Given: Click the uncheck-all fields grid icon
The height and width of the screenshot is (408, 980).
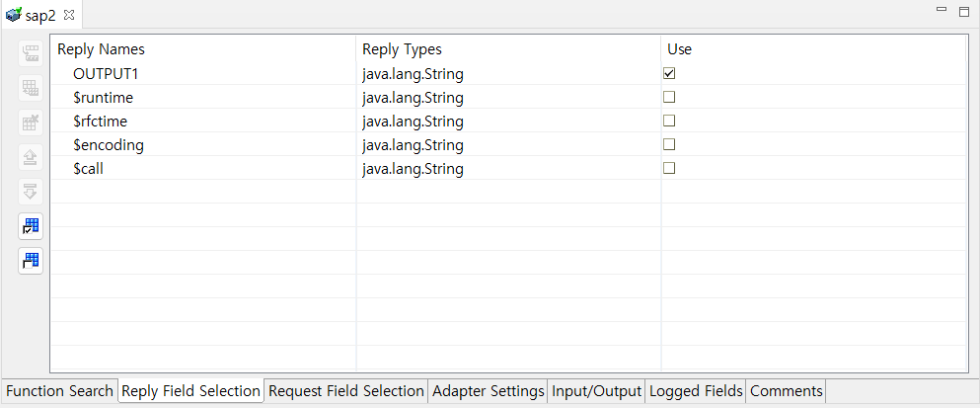Looking at the screenshot, I should pyautogui.click(x=31, y=262).
